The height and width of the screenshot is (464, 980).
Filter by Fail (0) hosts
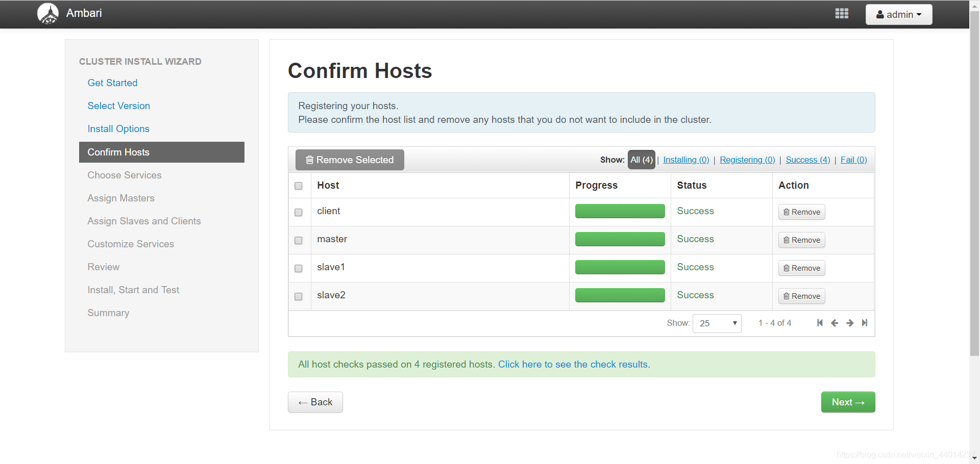pos(854,160)
